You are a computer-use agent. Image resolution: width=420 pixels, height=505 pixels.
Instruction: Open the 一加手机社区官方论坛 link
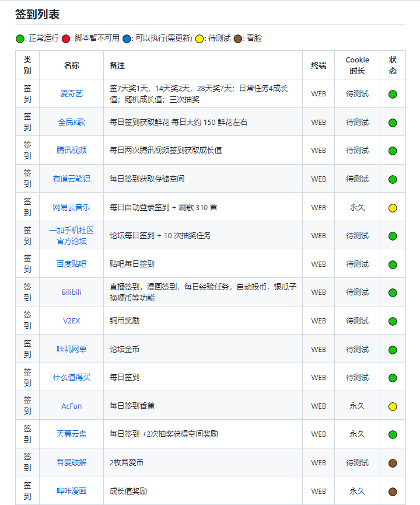(71, 235)
